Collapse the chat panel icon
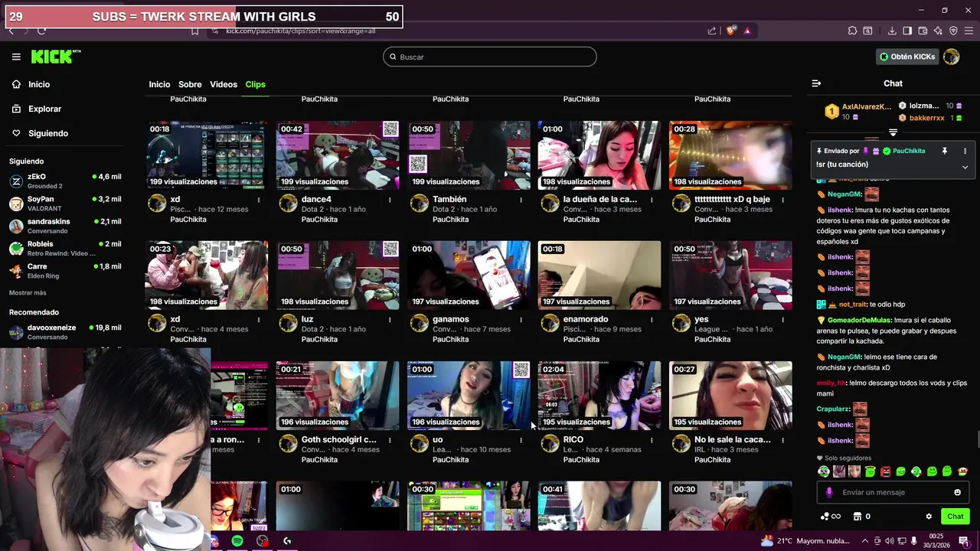 816,83
